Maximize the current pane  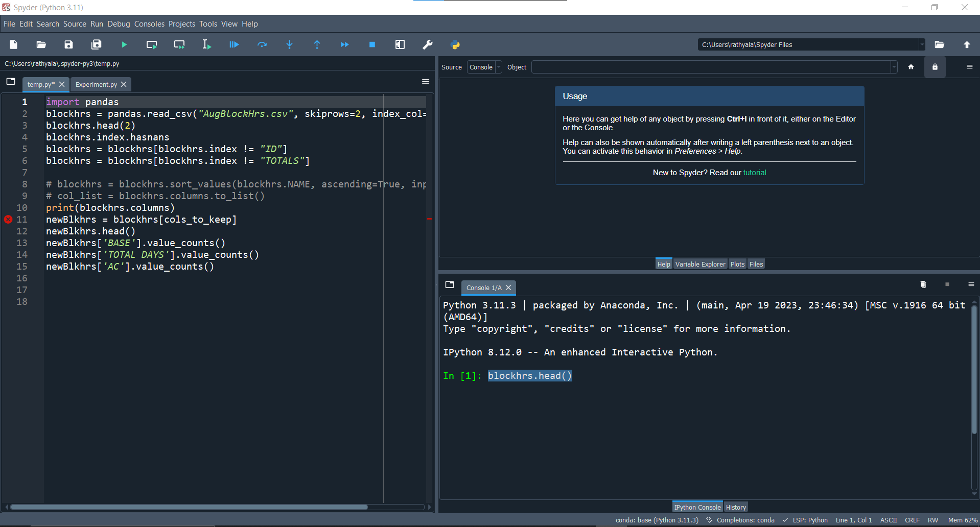pos(400,44)
